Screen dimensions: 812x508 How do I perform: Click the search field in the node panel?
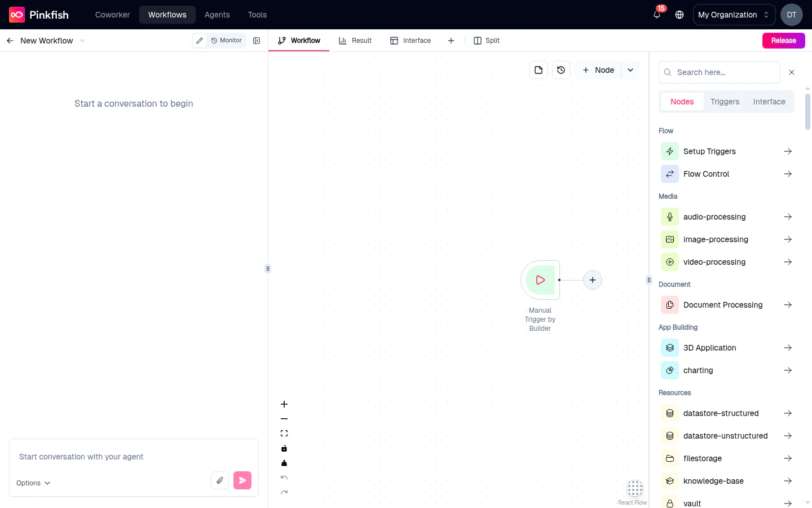coord(720,72)
